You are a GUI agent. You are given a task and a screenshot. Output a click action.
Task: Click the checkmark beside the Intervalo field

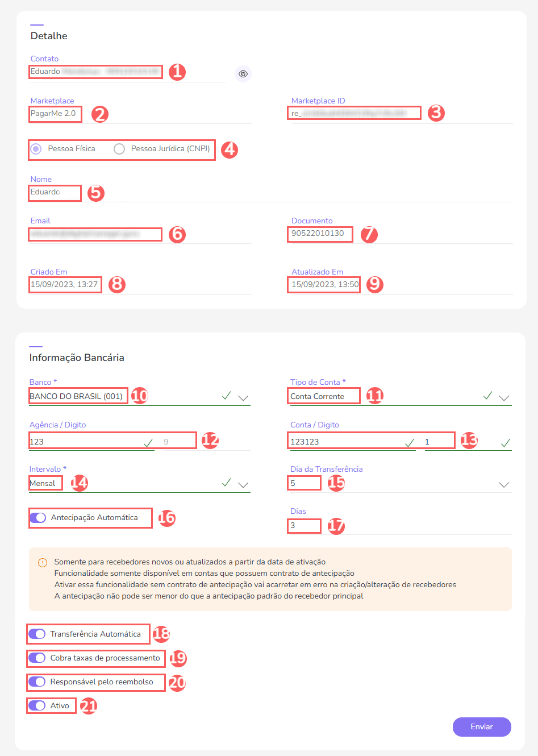(x=227, y=482)
